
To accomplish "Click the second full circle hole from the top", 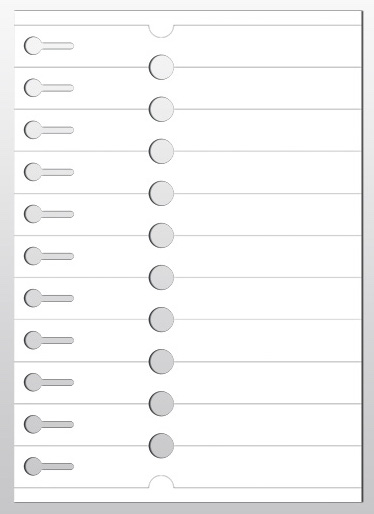I will pyautogui.click(x=161, y=109).
